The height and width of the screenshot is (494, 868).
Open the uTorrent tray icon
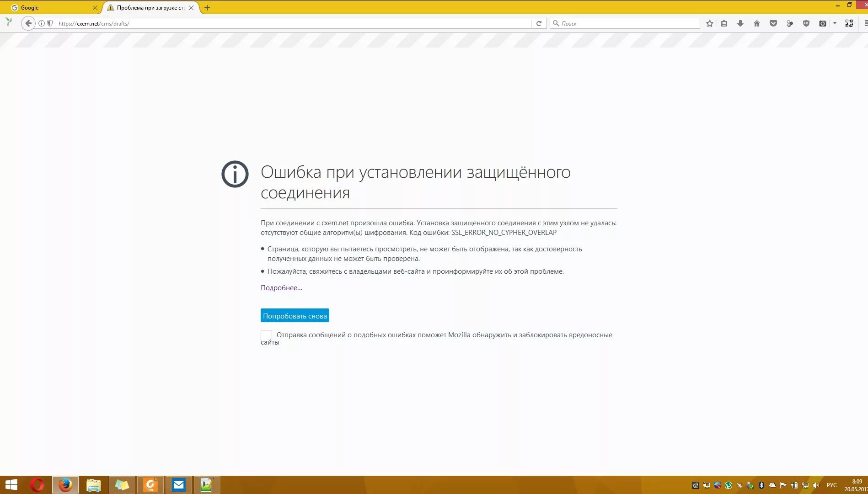(x=729, y=485)
